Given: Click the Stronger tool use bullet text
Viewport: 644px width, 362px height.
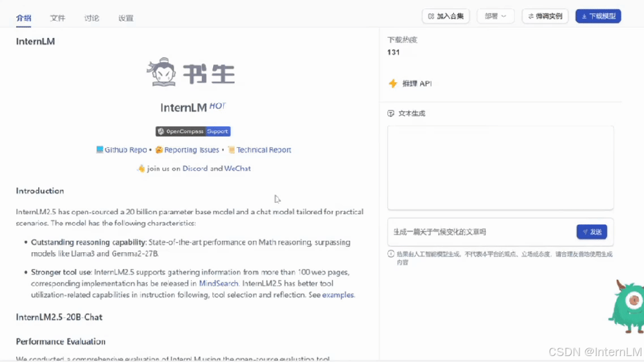Looking at the screenshot, I should pyautogui.click(x=193, y=283).
